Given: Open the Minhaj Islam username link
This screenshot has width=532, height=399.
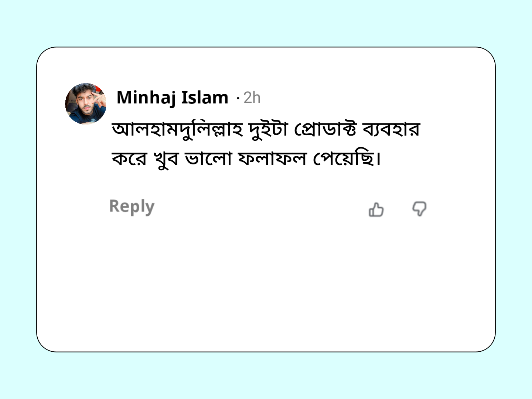Looking at the screenshot, I should click(173, 98).
